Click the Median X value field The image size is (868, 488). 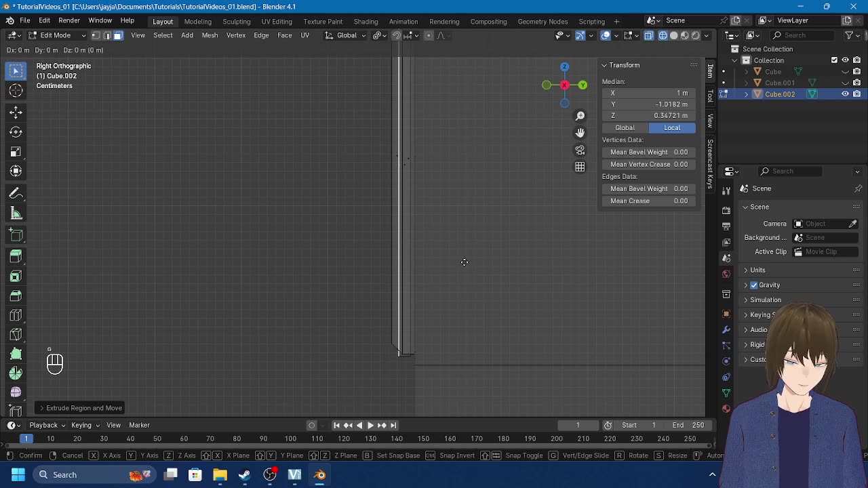[x=649, y=93]
